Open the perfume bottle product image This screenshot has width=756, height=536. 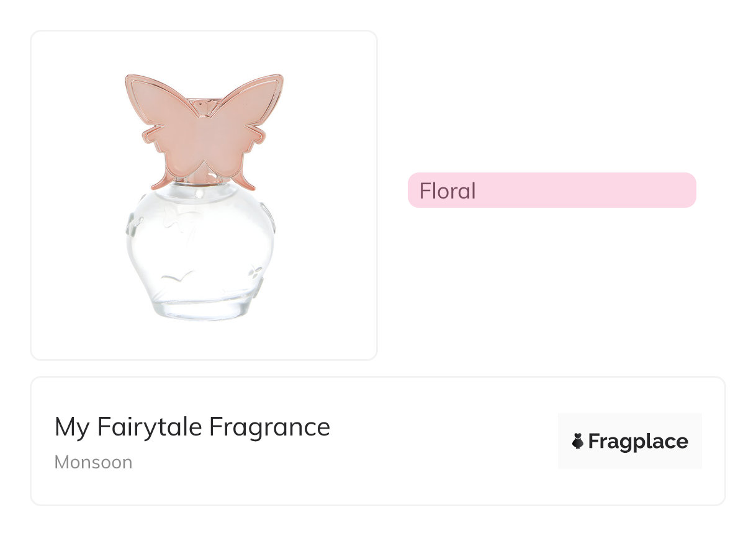coord(204,195)
